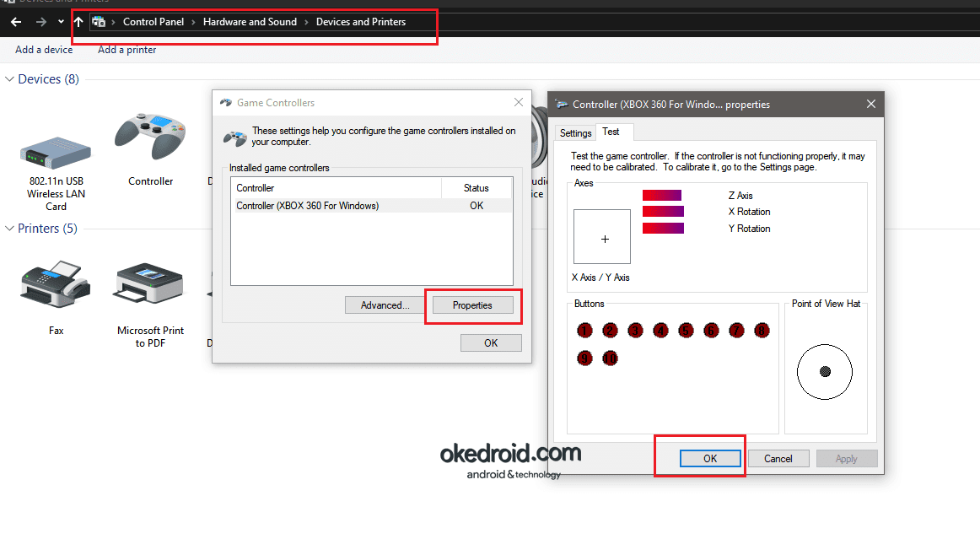Go forward with the forward arrow
980x539 pixels.
(41, 22)
